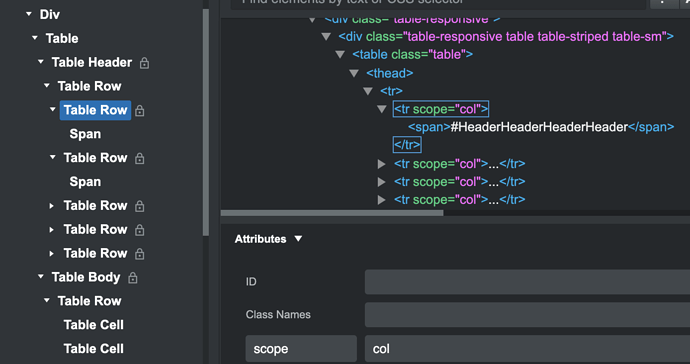This screenshot has width=690, height=364.
Task: Collapse the Div node in navigator
Action: 29,14
